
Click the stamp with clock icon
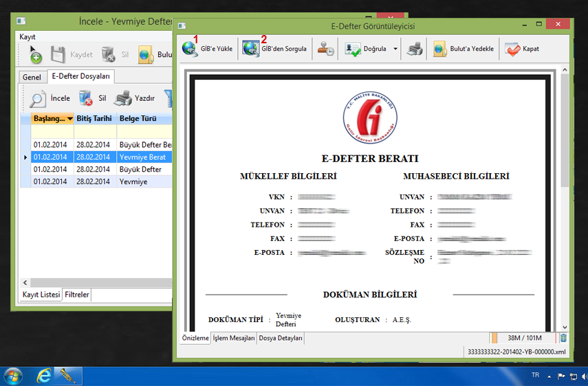[325, 49]
